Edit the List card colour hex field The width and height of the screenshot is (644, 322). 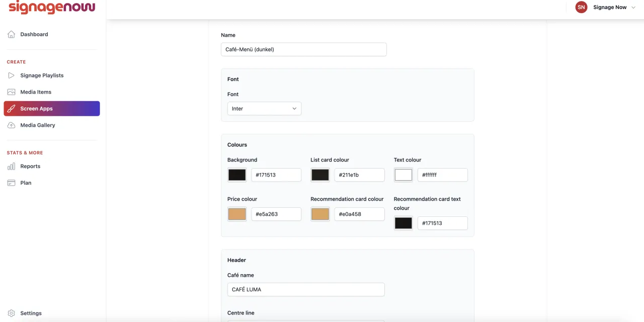360,175
